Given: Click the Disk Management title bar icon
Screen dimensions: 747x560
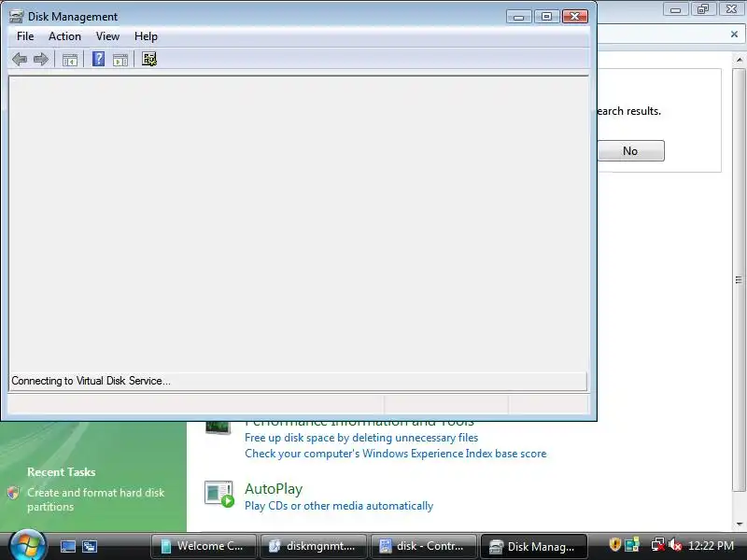Looking at the screenshot, I should pos(16,17).
